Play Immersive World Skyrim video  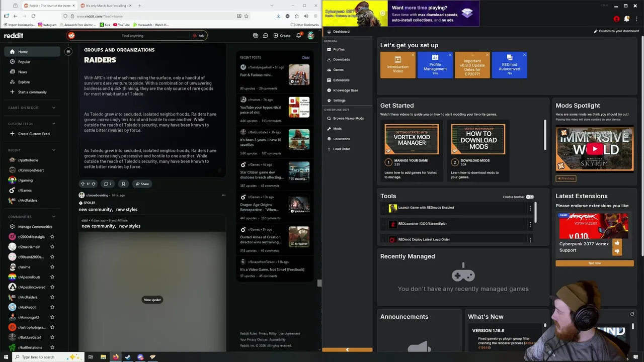(595, 149)
